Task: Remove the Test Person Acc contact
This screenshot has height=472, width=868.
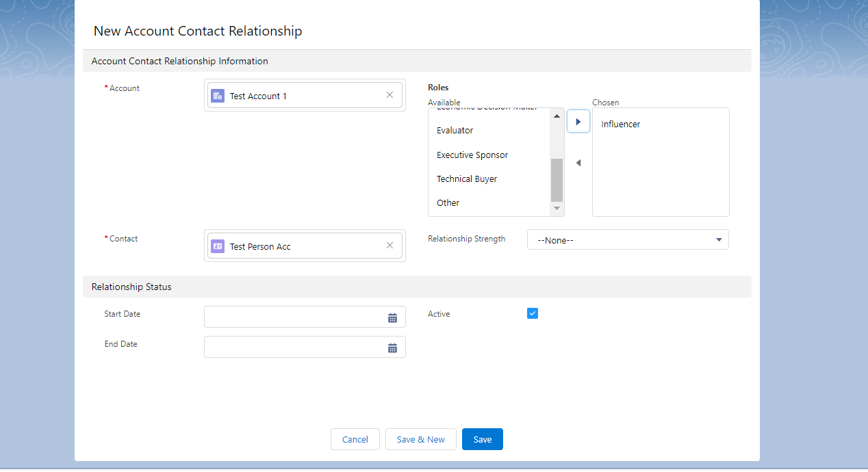Action: [390, 246]
